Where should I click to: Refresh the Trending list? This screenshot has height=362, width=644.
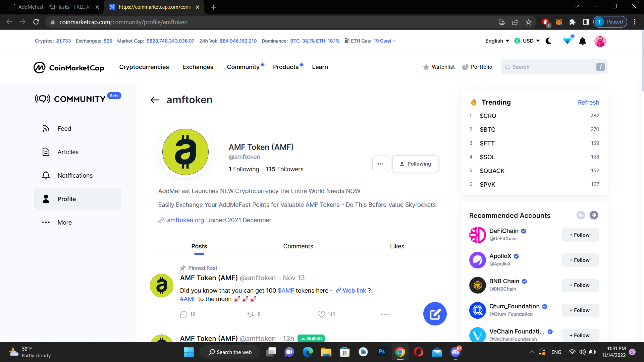point(588,103)
